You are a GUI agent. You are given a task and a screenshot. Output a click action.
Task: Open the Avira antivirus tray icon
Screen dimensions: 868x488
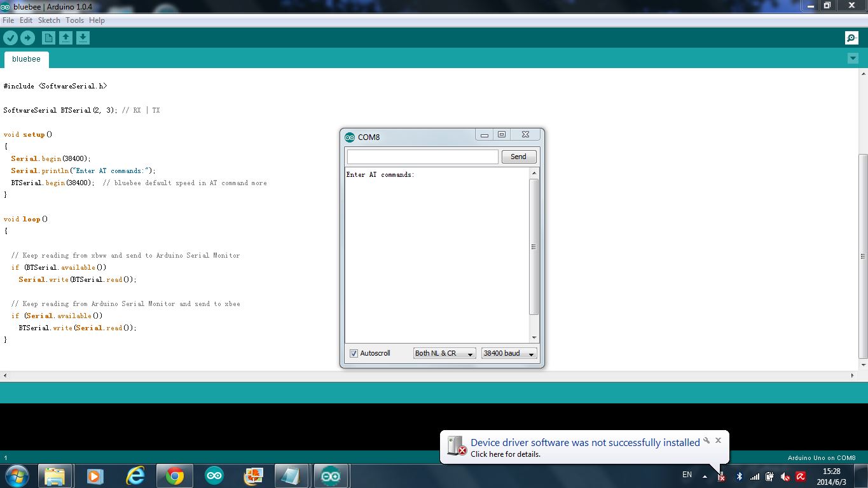click(801, 477)
